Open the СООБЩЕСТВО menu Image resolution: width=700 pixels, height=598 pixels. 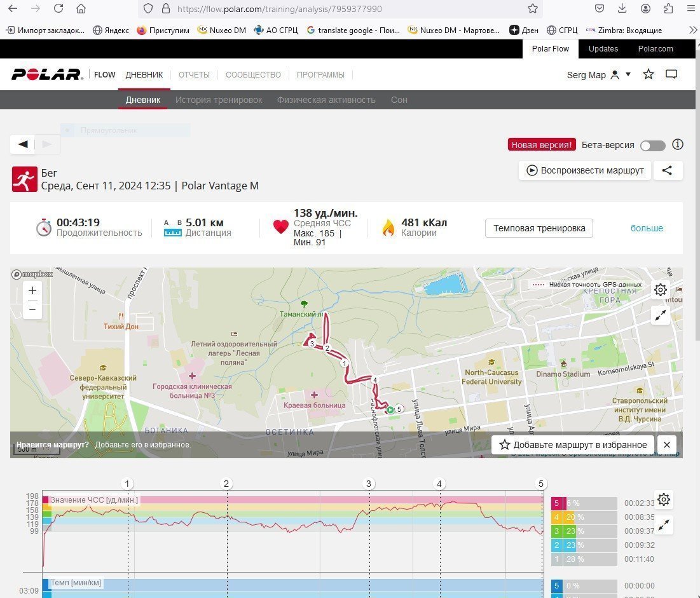[253, 74]
